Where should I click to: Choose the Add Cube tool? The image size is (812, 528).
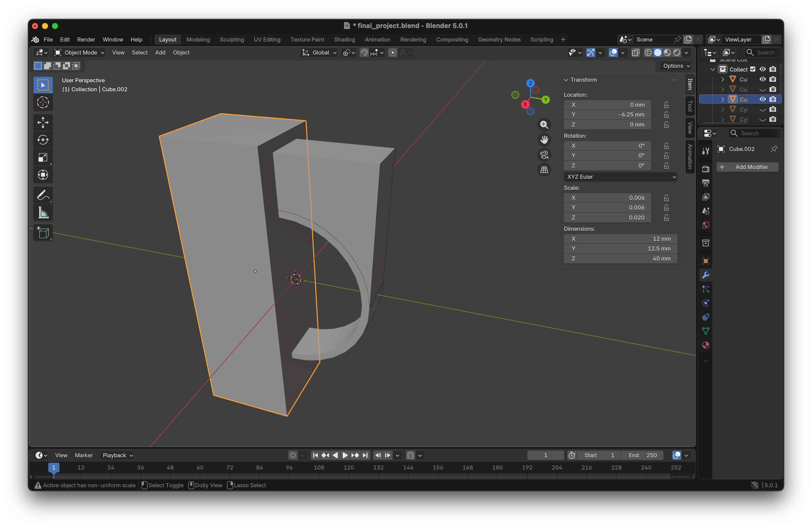(43, 233)
